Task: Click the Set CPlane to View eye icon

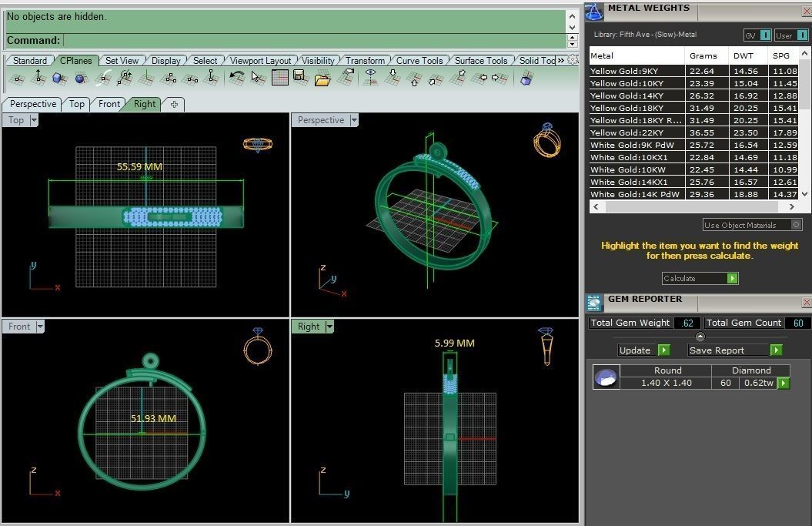Action: click(x=370, y=78)
